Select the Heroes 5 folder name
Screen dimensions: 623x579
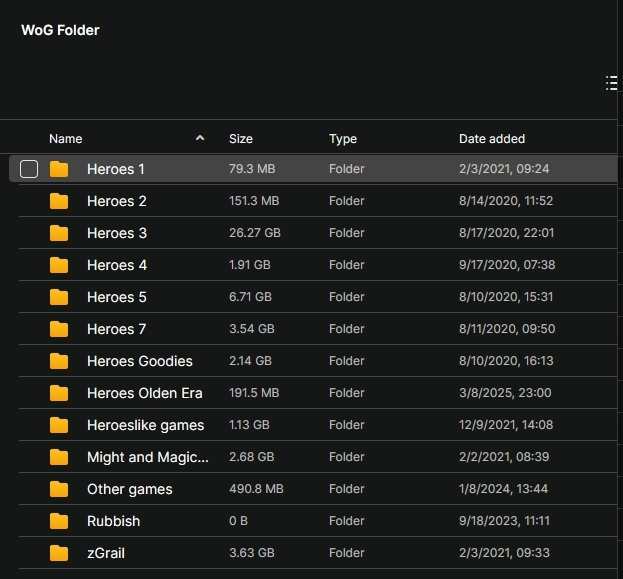[117, 297]
